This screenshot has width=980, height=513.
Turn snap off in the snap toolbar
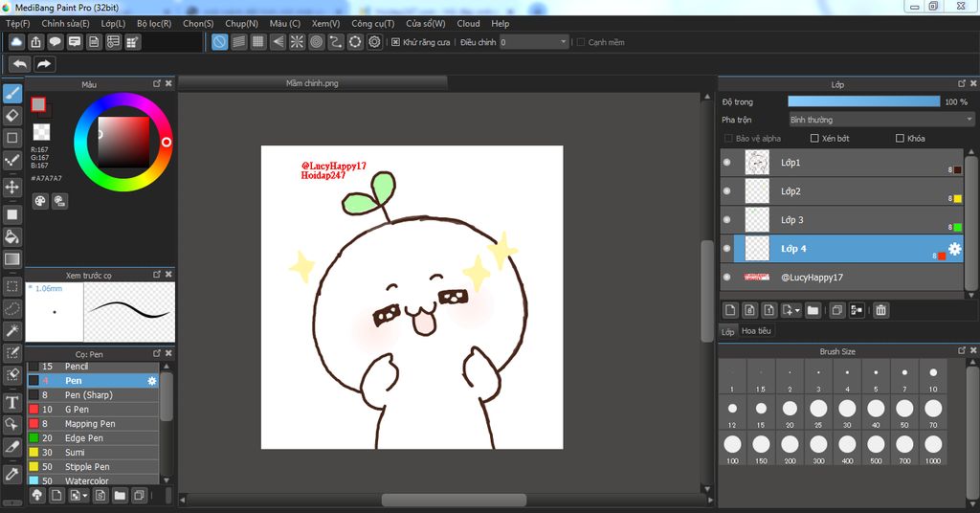click(219, 42)
